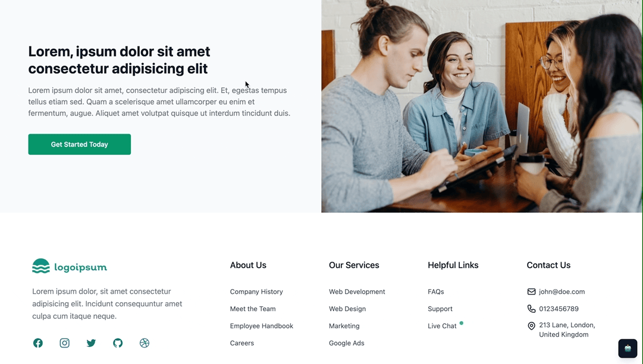Image resolution: width=643 pixels, height=364 pixels.
Task: Click the team photo image
Action: pos(482,106)
